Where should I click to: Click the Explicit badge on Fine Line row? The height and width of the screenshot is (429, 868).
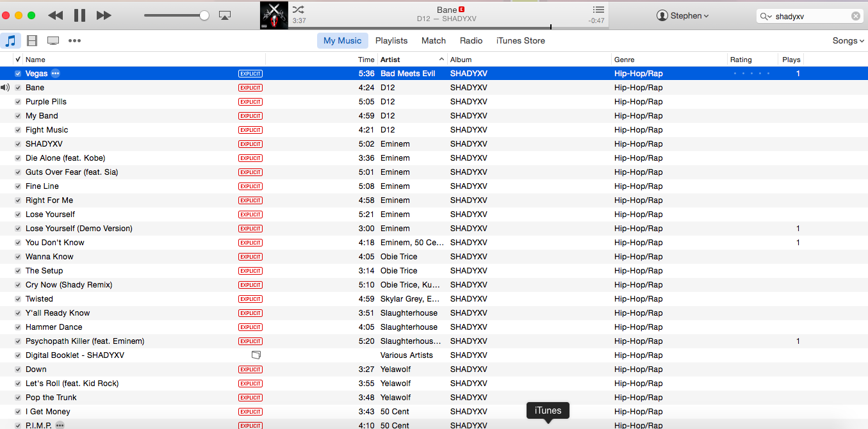[x=250, y=186]
